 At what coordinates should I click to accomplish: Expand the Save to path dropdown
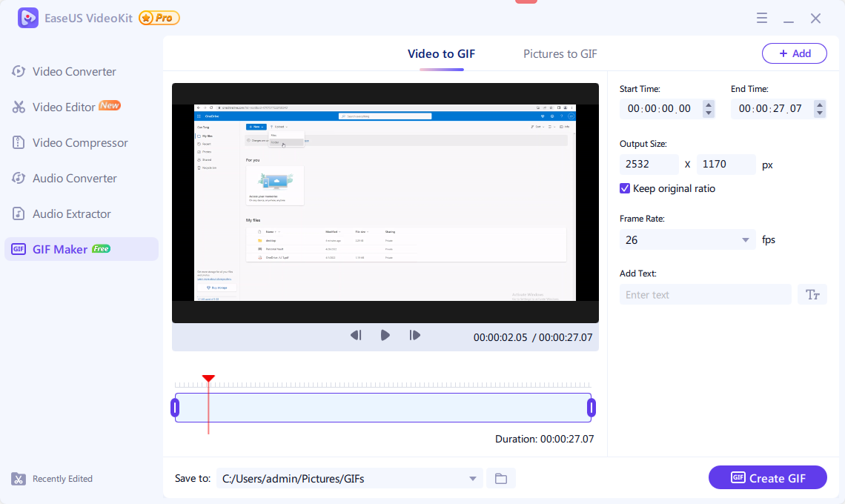coord(473,479)
